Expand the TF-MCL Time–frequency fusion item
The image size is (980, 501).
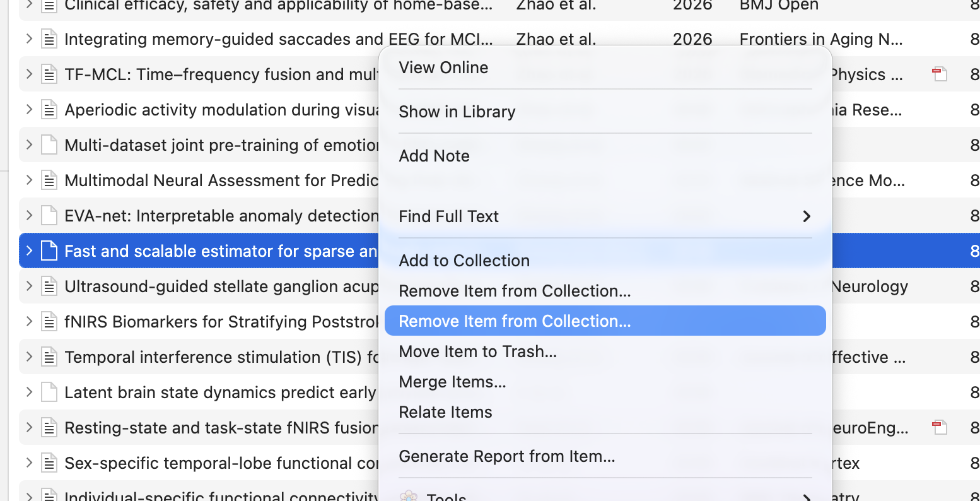pos(29,74)
